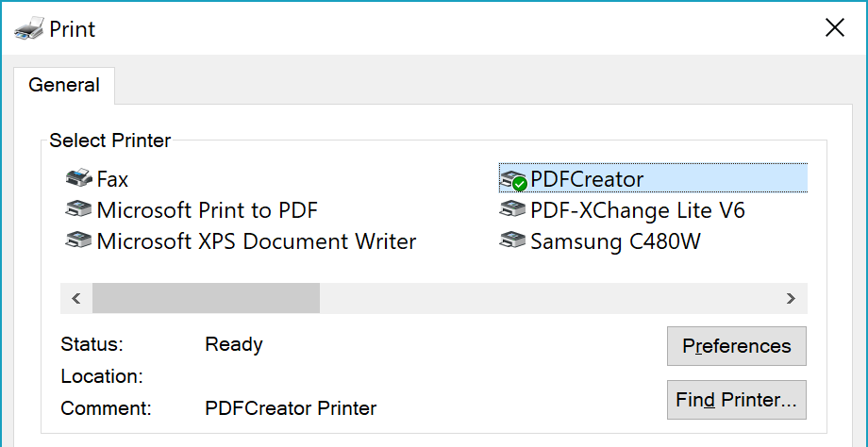
Task: Click the PDFCreator default printer icon
Action: click(512, 179)
